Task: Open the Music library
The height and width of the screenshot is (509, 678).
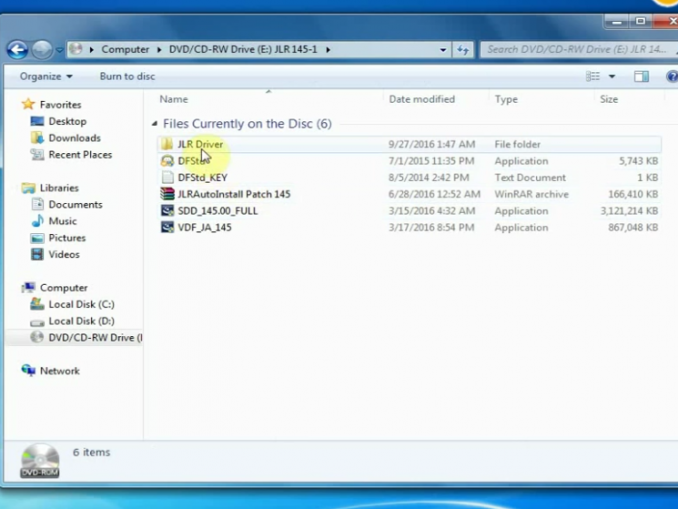Action: coord(62,221)
